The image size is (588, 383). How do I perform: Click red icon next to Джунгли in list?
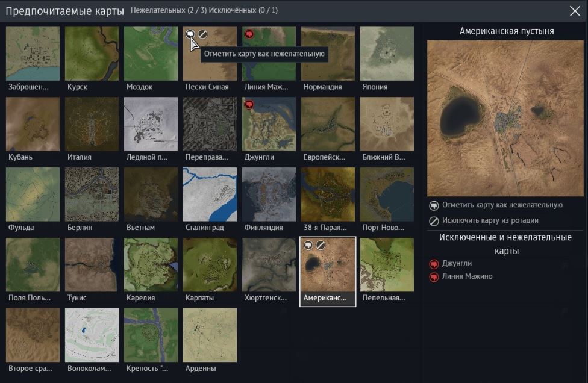(x=434, y=264)
